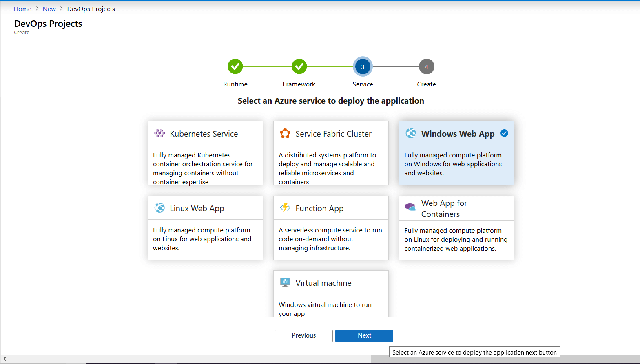Click the Web App for Containers description
Image resolution: width=640 pixels, height=364 pixels.
456,239
